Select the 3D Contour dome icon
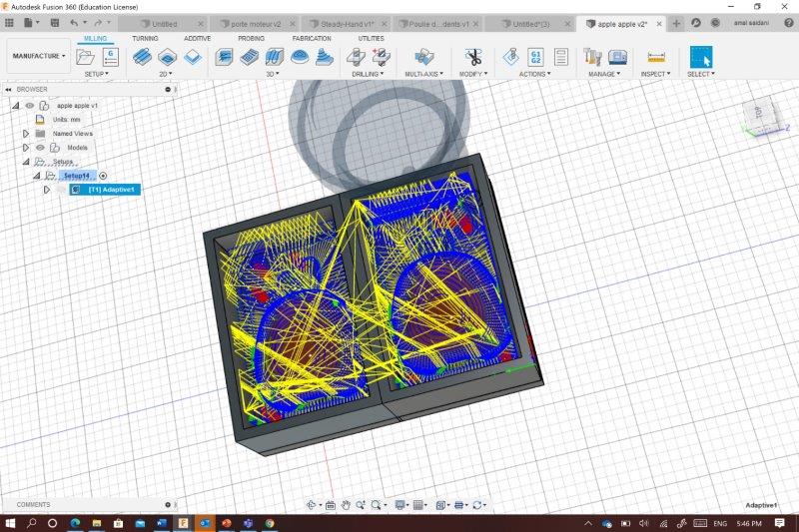 (x=300, y=57)
